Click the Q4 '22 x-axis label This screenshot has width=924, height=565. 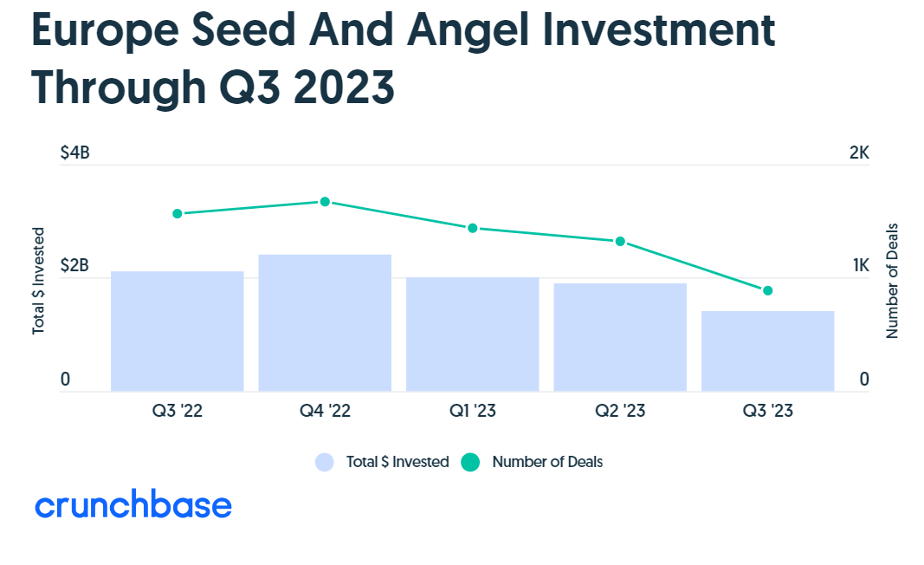coord(325,412)
